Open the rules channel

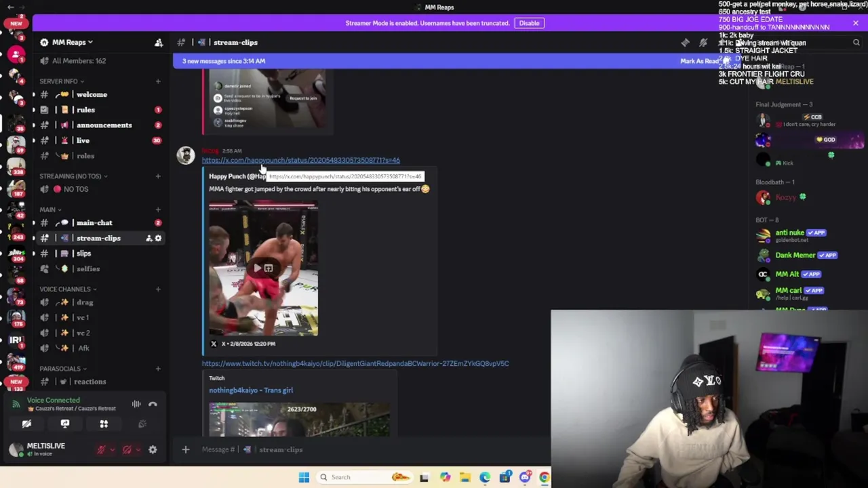click(100, 110)
